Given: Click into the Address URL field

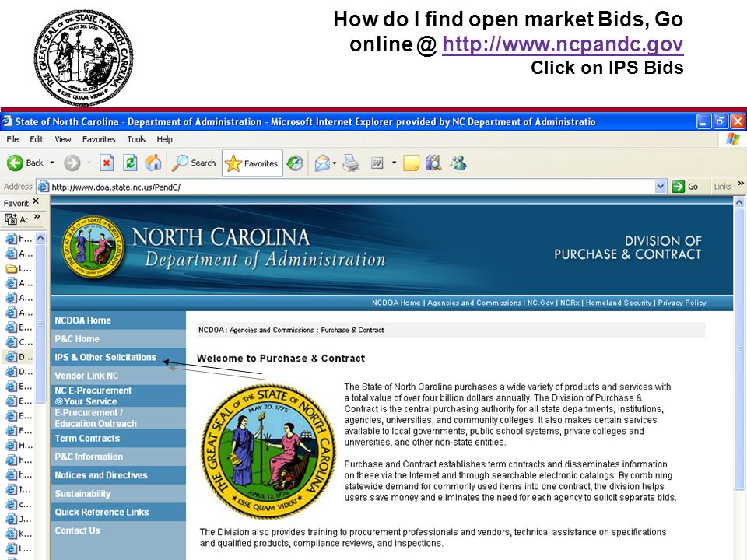Looking at the screenshot, I should (352, 187).
